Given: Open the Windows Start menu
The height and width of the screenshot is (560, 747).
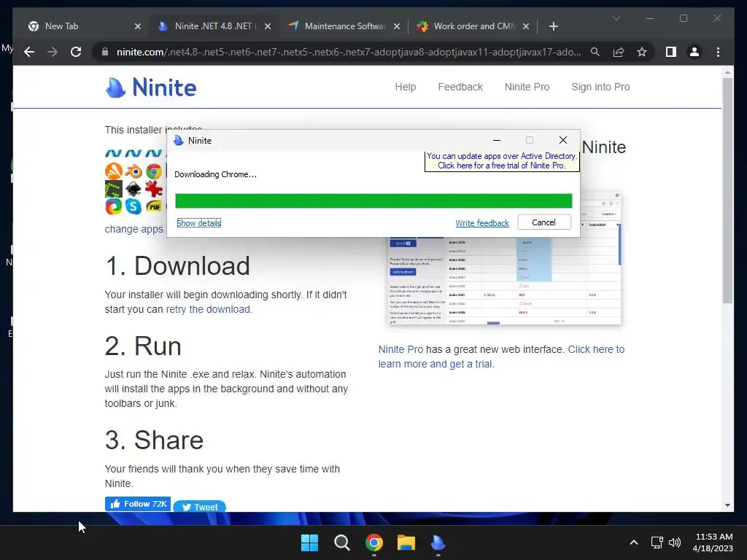Looking at the screenshot, I should (309, 542).
